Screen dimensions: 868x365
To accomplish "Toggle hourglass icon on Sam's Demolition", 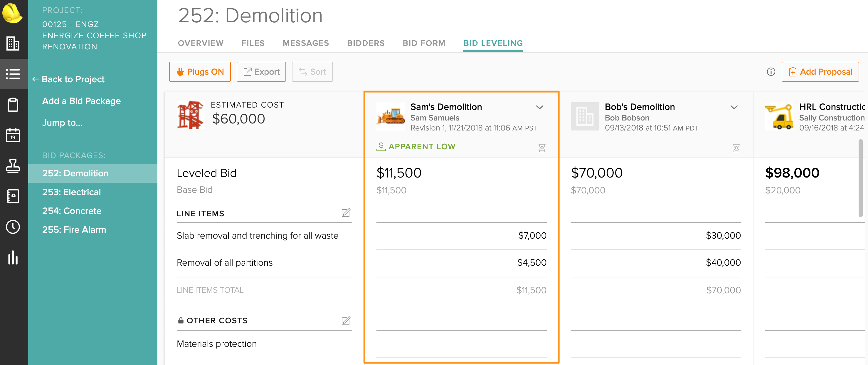I will (541, 148).
